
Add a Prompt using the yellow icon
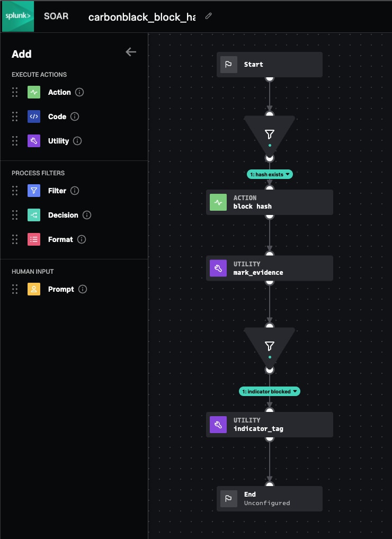34,289
